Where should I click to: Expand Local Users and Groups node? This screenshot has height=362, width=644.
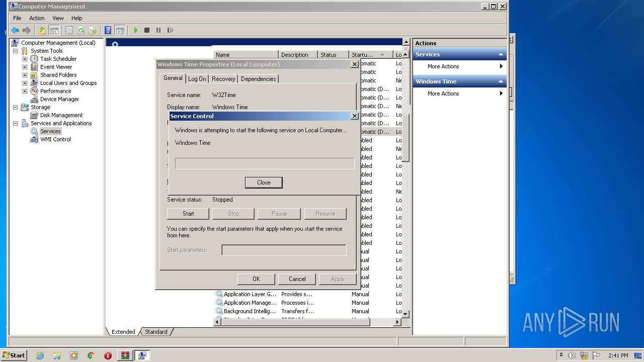click(x=25, y=83)
